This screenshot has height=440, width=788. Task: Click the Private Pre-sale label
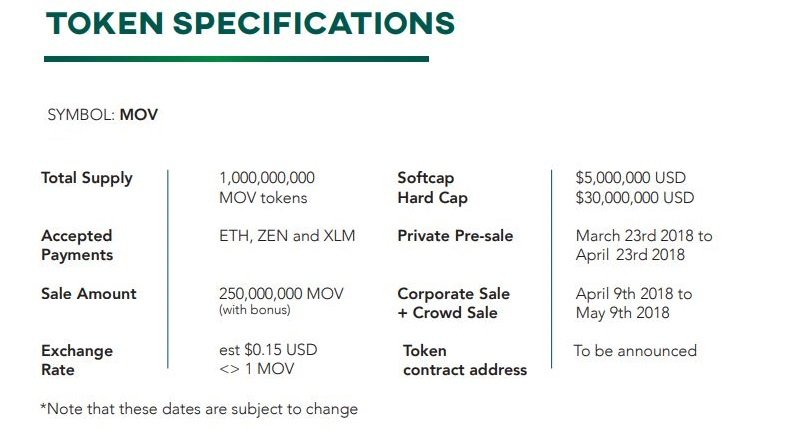tap(455, 236)
